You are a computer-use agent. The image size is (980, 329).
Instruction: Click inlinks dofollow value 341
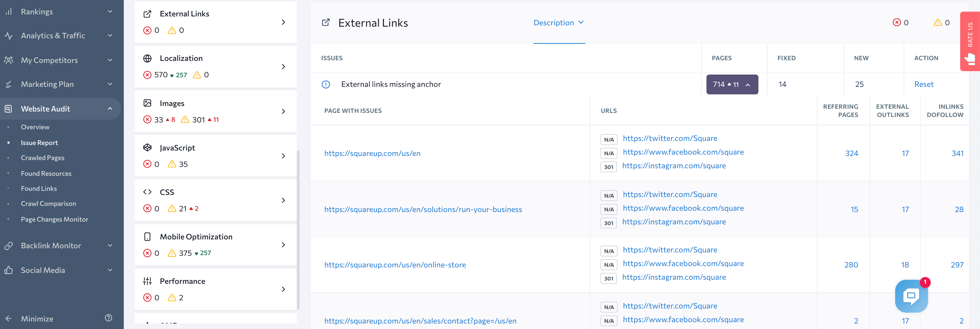[957, 153]
